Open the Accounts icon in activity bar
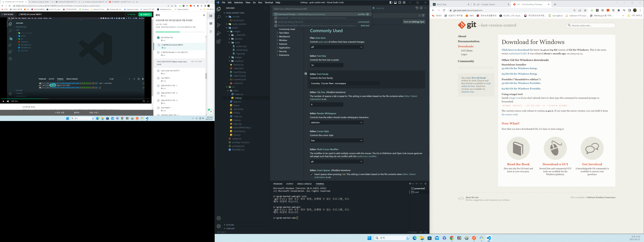The image size is (644, 242). [x=219, y=218]
